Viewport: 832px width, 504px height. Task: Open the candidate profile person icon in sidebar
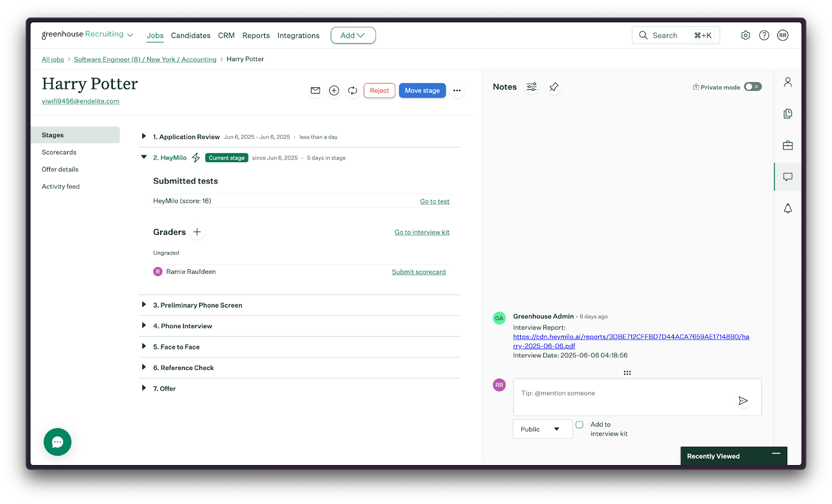[788, 82]
